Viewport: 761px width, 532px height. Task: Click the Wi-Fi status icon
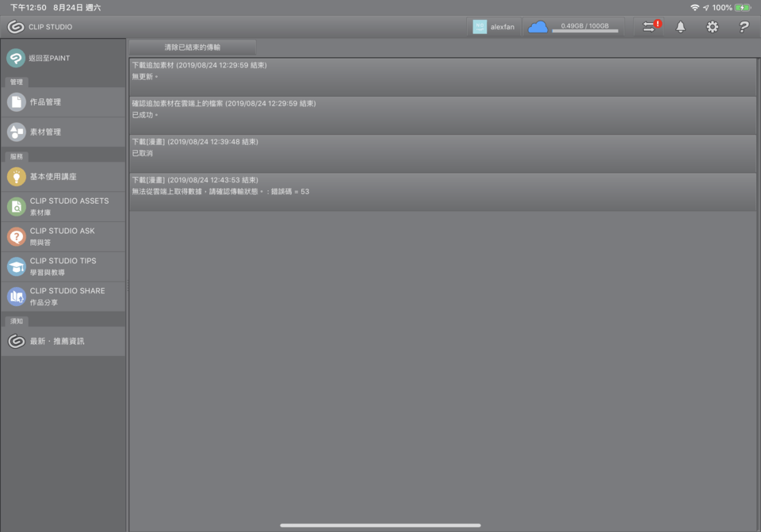[694, 7]
